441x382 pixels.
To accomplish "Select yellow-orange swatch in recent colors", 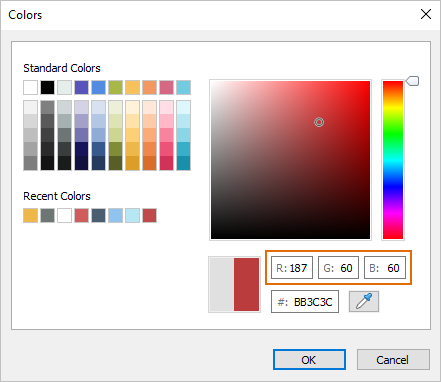I will click(30, 215).
